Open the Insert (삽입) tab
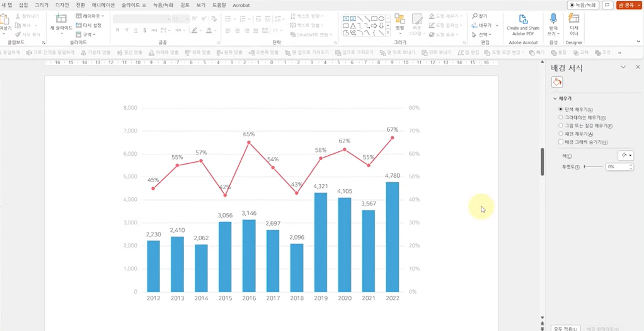The image size is (644, 331). [23, 5]
